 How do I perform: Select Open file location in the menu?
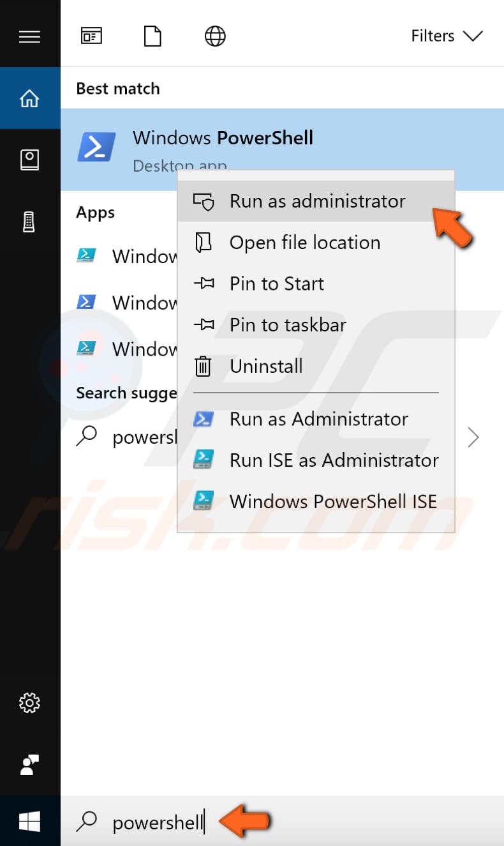[x=304, y=243]
